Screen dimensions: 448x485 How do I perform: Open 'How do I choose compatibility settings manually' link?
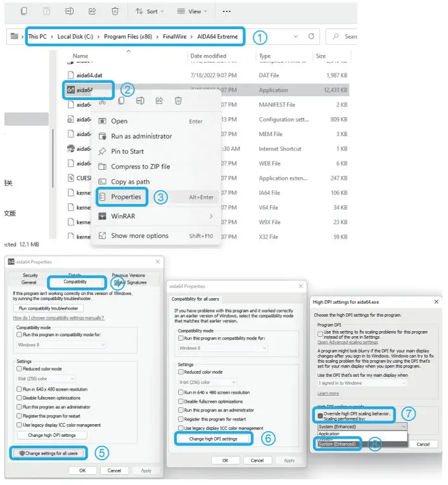58,318
